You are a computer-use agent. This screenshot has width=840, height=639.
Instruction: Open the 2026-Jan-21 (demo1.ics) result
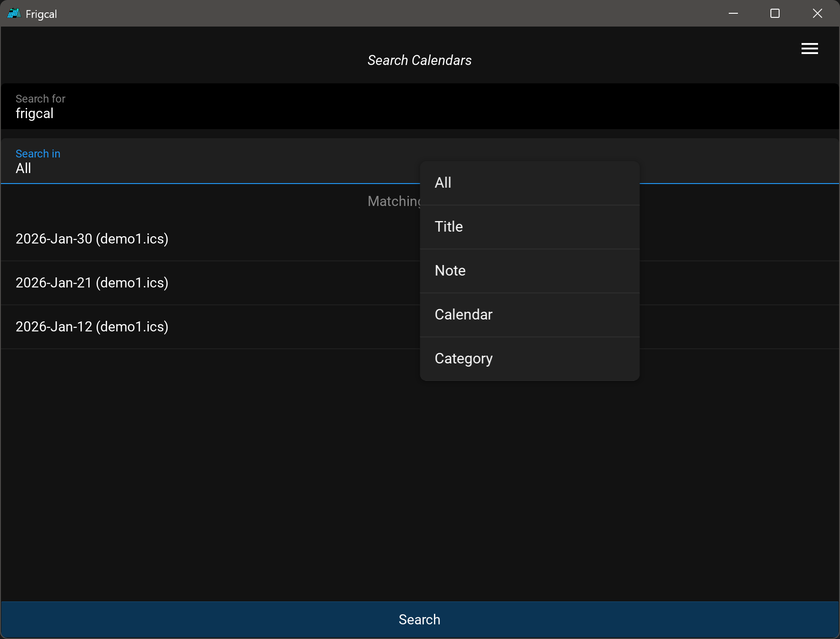pyautogui.click(x=92, y=283)
